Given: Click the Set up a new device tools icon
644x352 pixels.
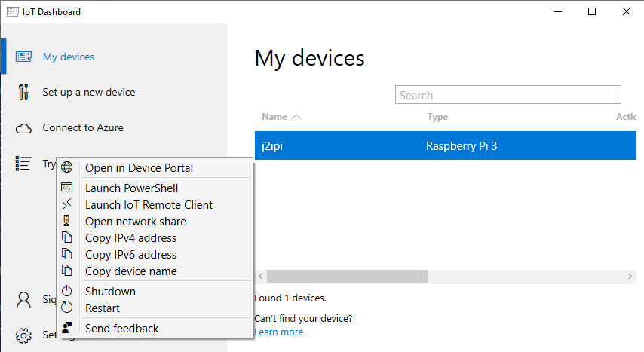Looking at the screenshot, I should (x=23, y=92).
